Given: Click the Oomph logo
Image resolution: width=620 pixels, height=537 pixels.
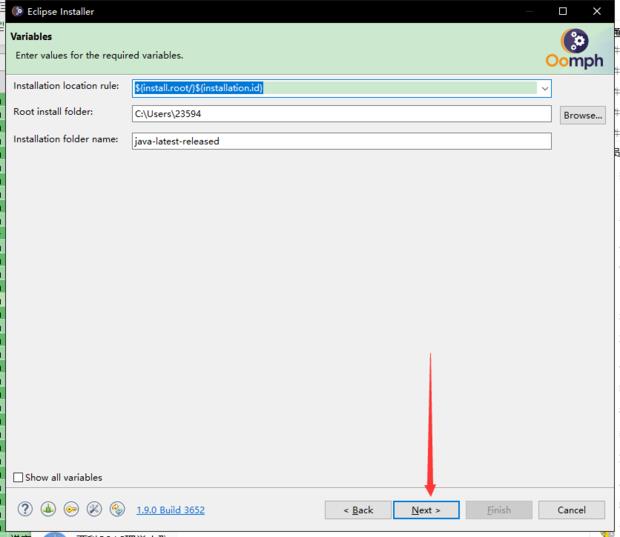Looking at the screenshot, I should [574, 49].
